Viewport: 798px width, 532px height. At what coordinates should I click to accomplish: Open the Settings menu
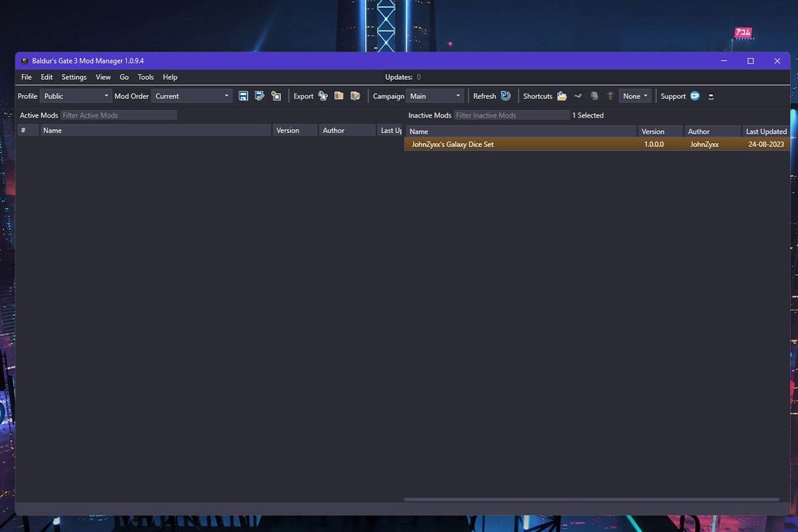tap(74, 77)
